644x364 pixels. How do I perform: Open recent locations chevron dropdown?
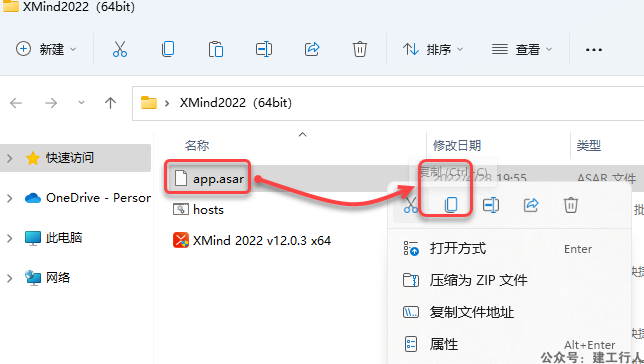(x=81, y=103)
